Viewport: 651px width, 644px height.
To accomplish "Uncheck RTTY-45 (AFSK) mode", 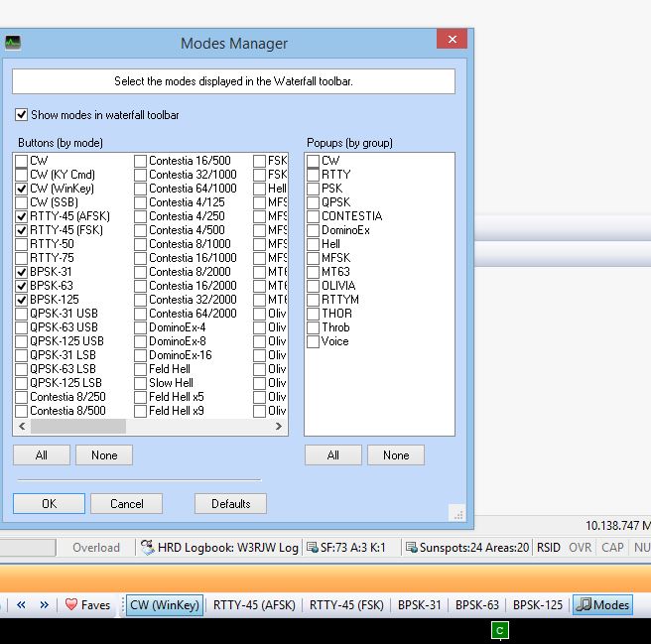I will pyautogui.click(x=21, y=216).
